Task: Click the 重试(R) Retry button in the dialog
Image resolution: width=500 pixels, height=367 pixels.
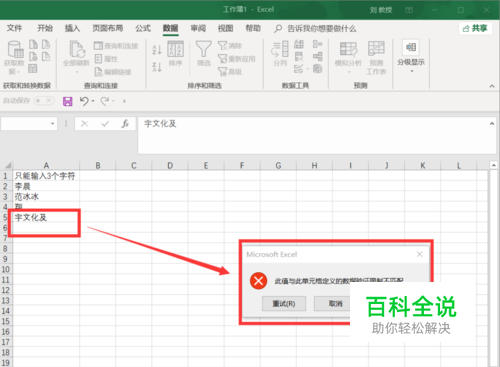Action: coord(284,304)
